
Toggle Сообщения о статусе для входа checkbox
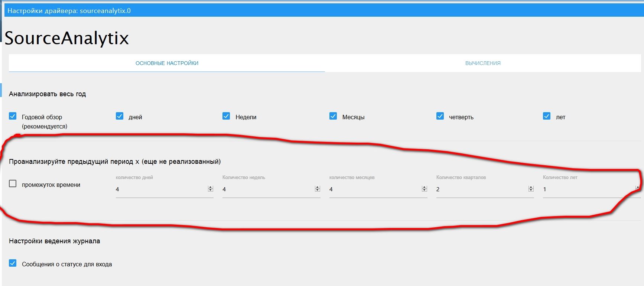click(x=13, y=263)
